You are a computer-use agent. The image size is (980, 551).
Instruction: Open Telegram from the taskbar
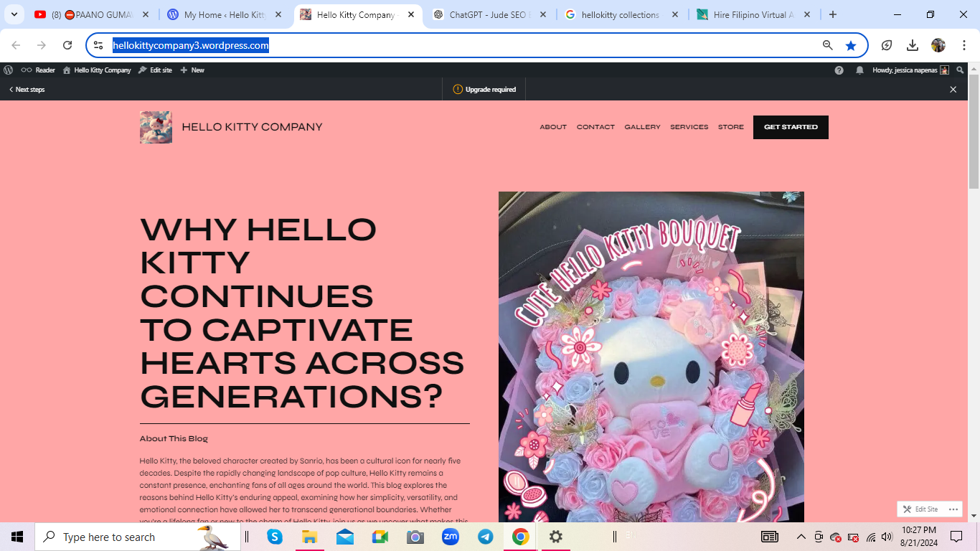click(486, 537)
